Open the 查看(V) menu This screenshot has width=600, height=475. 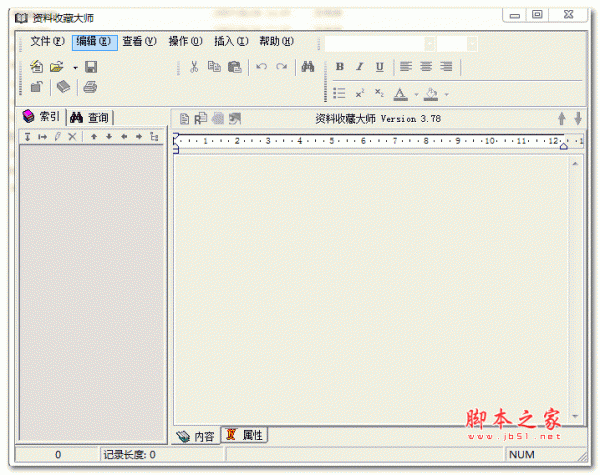click(139, 41)
